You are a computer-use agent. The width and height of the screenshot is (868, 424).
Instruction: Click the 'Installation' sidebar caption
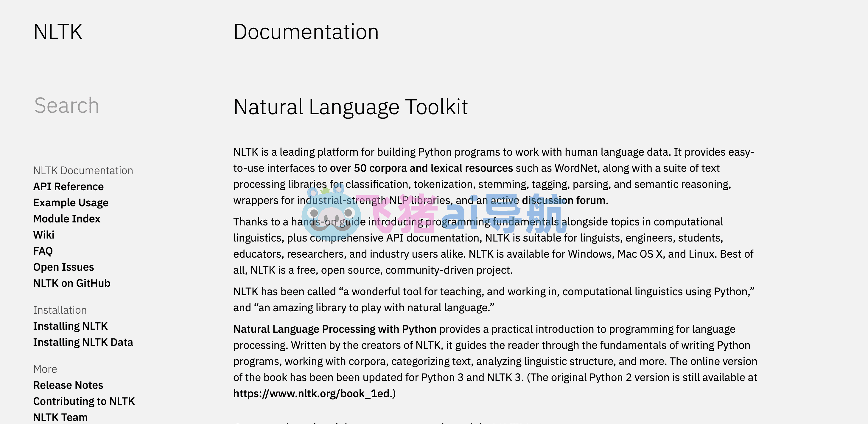click(x=60, y=310)
